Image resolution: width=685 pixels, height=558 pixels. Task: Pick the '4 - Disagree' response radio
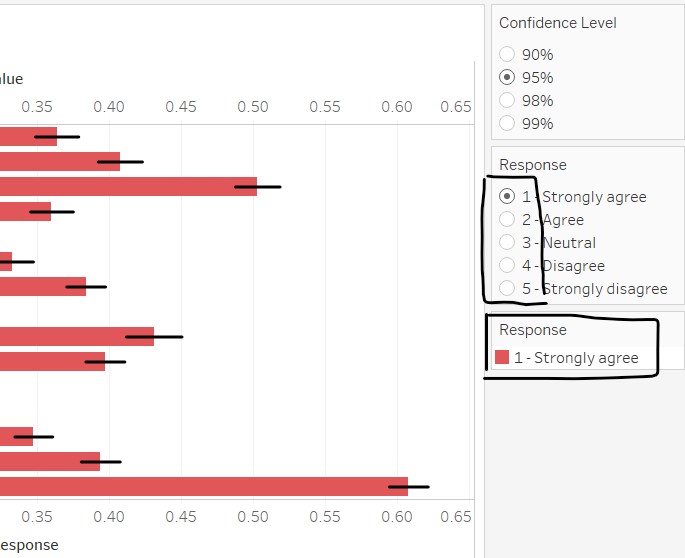(x=507, y=265)
